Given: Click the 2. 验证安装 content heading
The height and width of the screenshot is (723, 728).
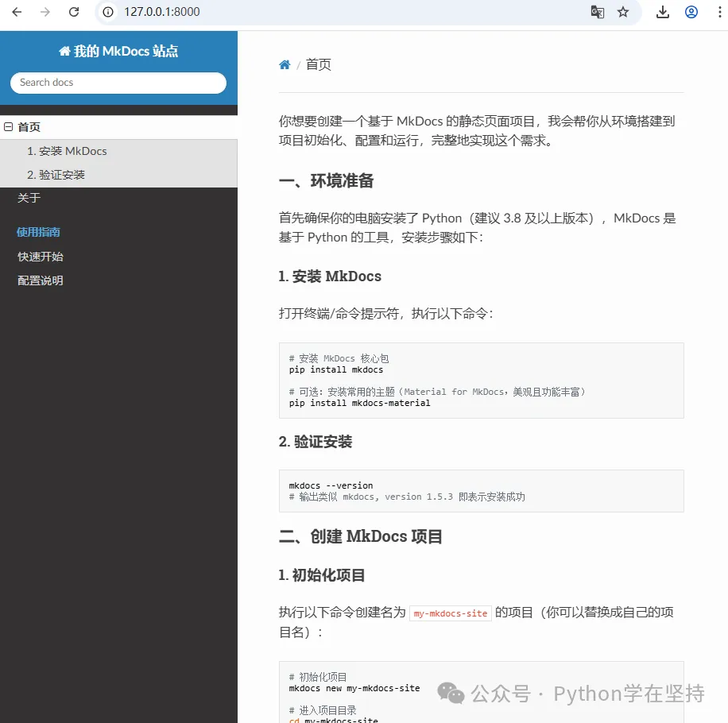Looking at the screenshot, I should point(316,442).
